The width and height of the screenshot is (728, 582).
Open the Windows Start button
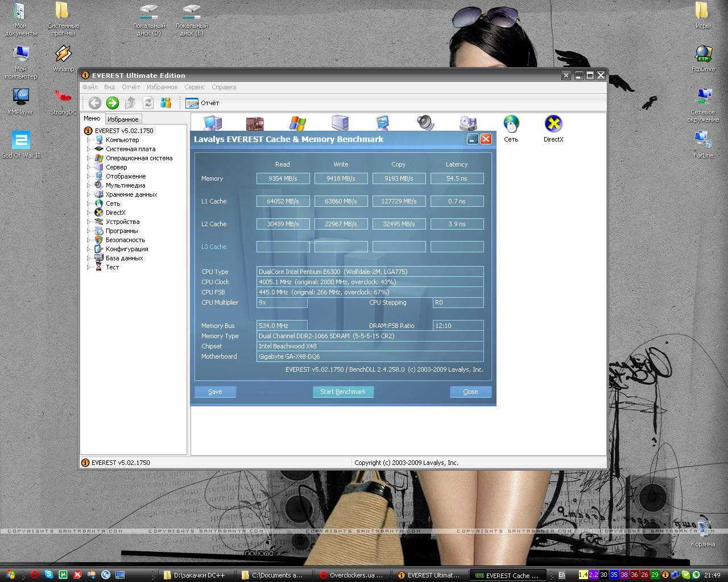pos(10,575)
